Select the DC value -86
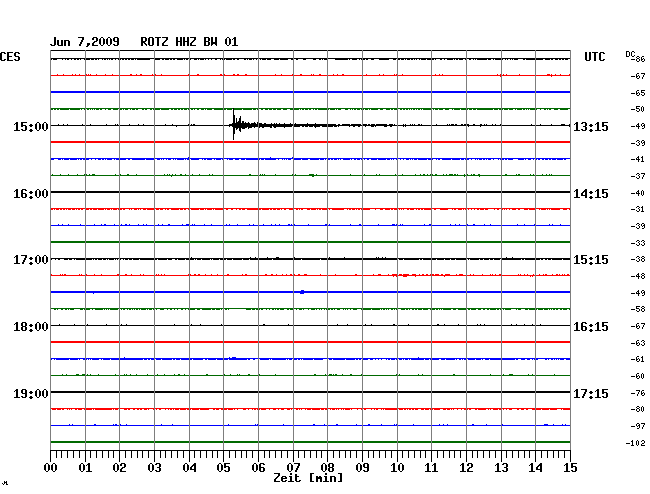 pos(639,59)
